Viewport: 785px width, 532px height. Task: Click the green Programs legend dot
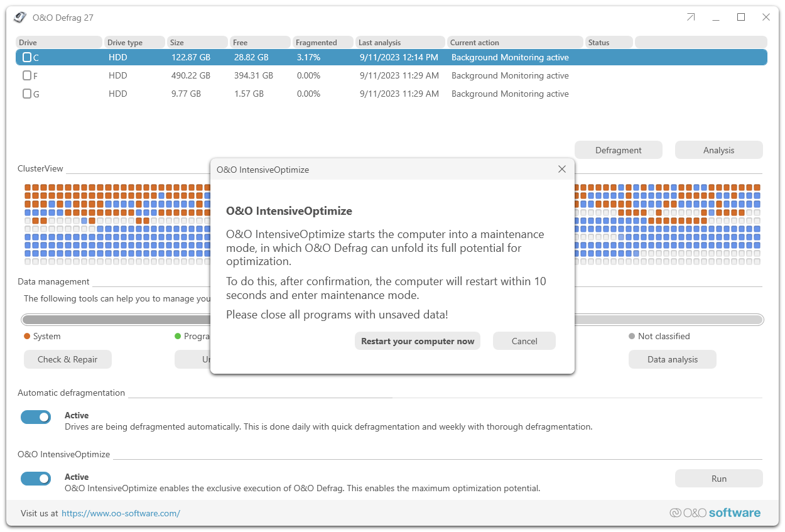point(178,336)
